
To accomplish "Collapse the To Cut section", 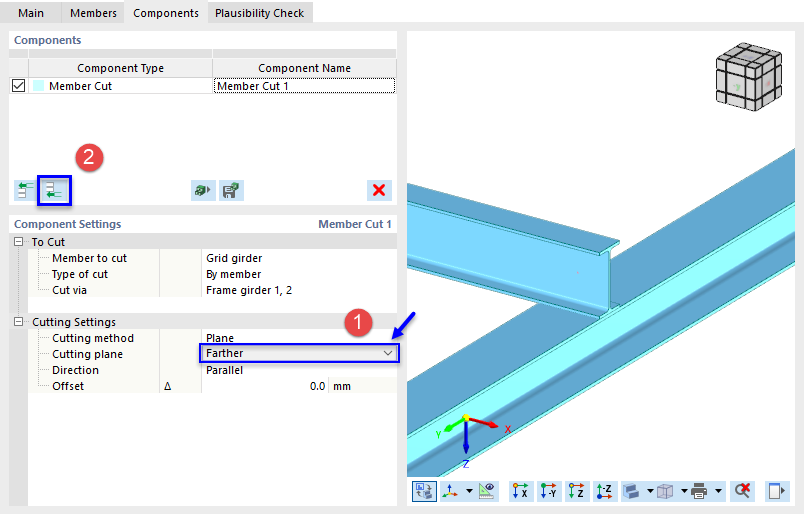I will click(x=18, y=242).
